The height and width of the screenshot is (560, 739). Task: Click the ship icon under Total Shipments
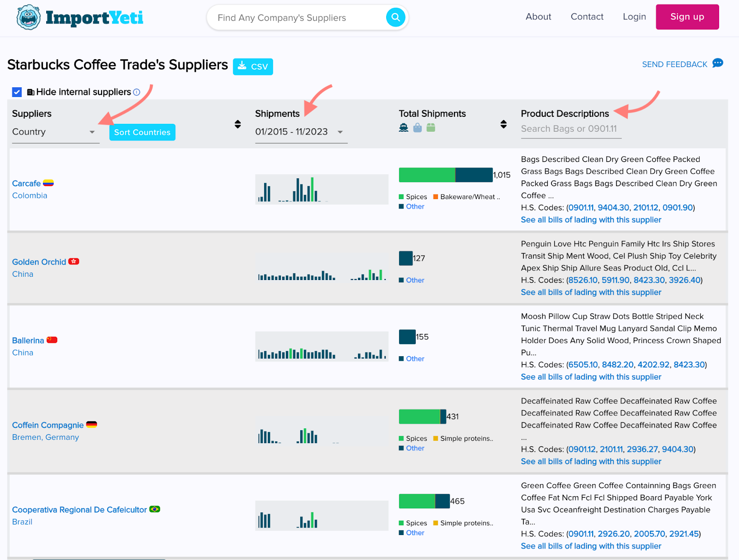(404, 128)
